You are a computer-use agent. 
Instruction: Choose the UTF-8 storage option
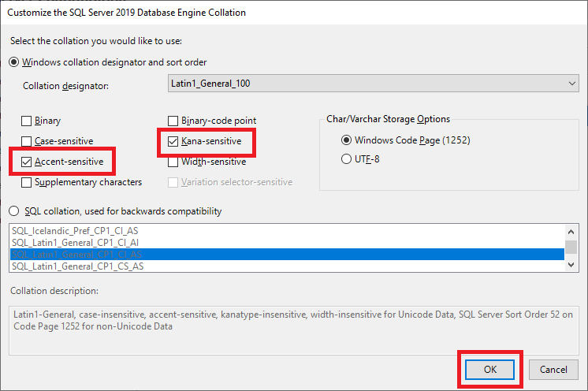tap(345, 159)
